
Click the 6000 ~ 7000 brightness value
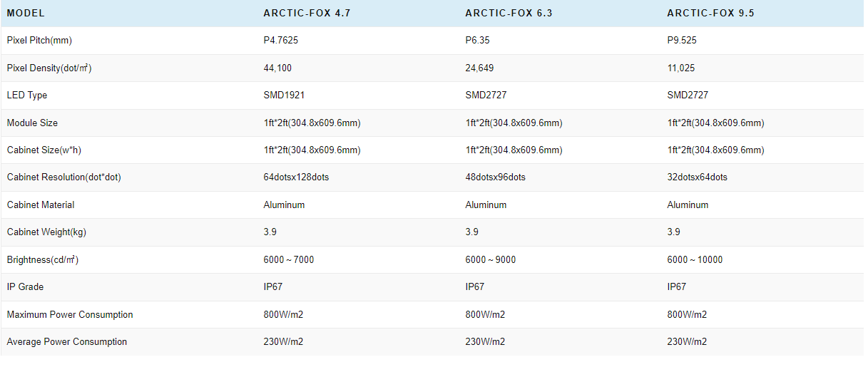click(x=288, y=259)
